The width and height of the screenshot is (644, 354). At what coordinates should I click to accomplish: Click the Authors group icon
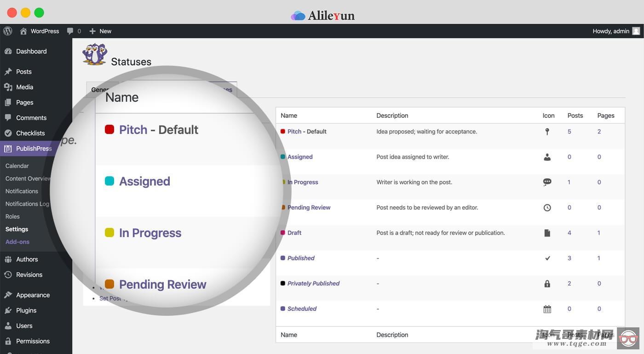[8, 259]
